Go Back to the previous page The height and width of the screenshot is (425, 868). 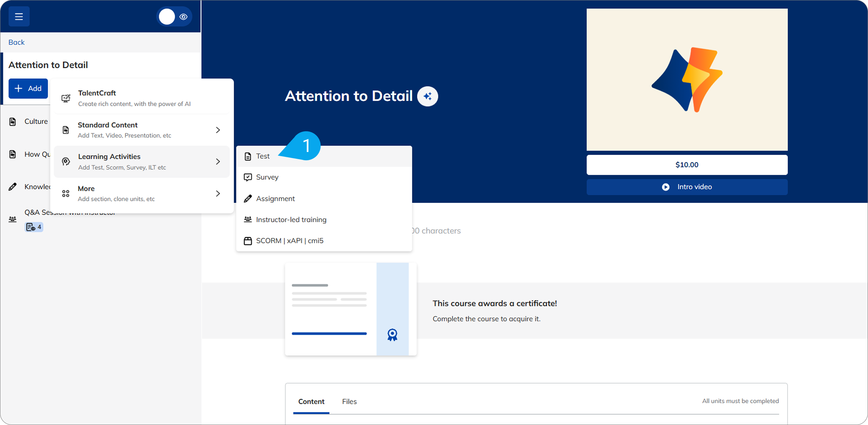[x=17, y=42]
